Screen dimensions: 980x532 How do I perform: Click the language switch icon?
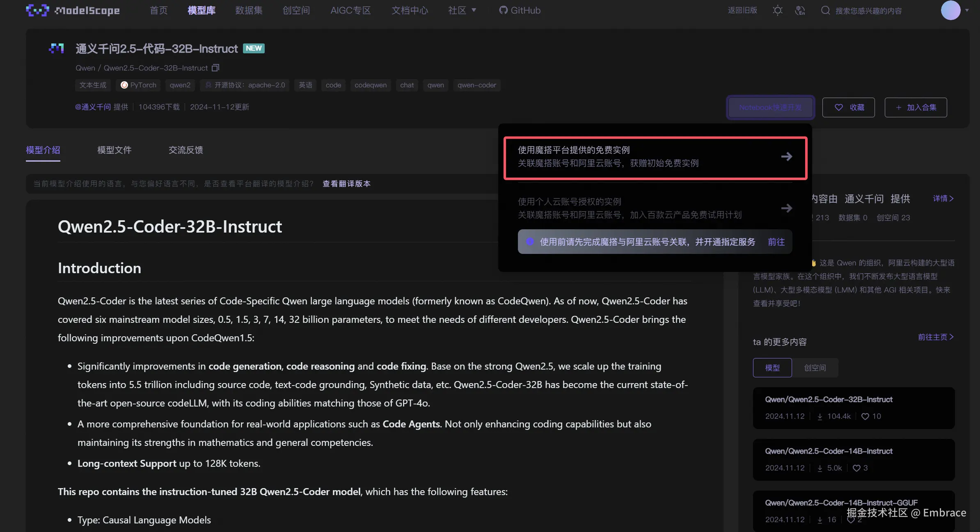800,10
